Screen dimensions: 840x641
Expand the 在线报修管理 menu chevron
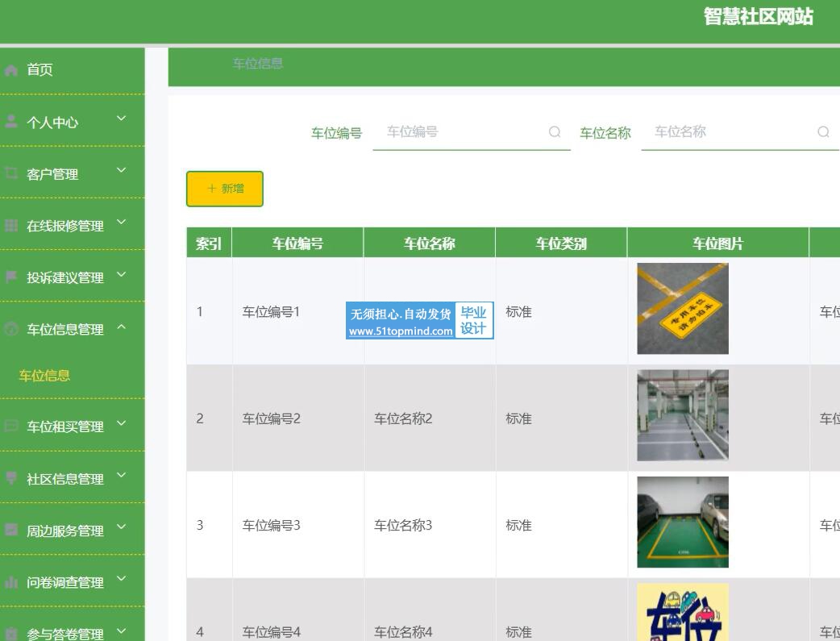(x=122, y=222)
